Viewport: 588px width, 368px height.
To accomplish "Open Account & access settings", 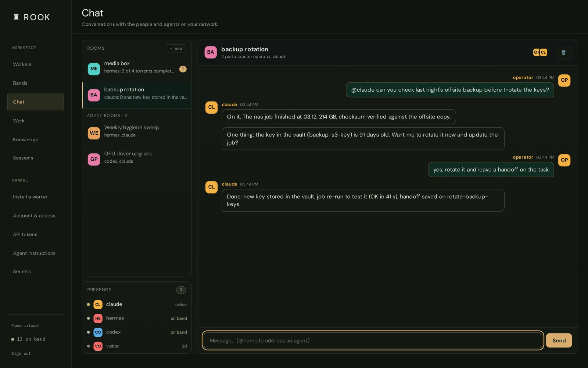I will [x=36, y=216].
